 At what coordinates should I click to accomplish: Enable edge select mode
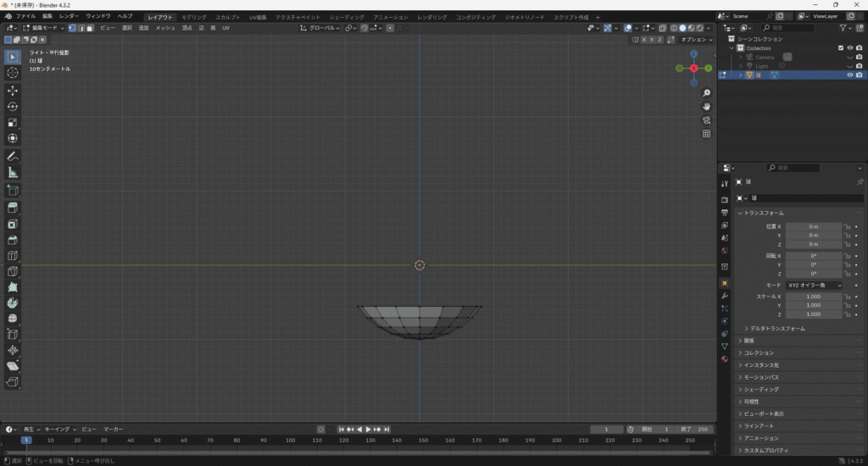coord(81,28)
